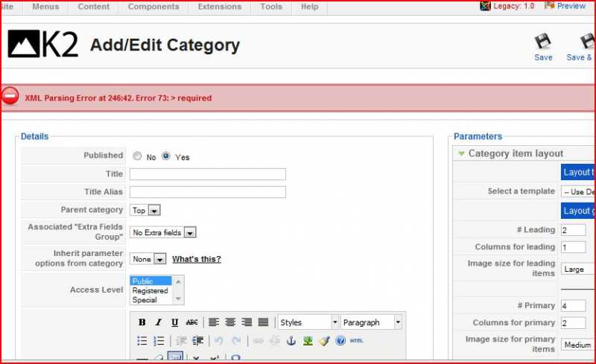The width and height of the screenshot is (596, 364).
Task: Align text right in editor
Action: click(x=247, y=322)
